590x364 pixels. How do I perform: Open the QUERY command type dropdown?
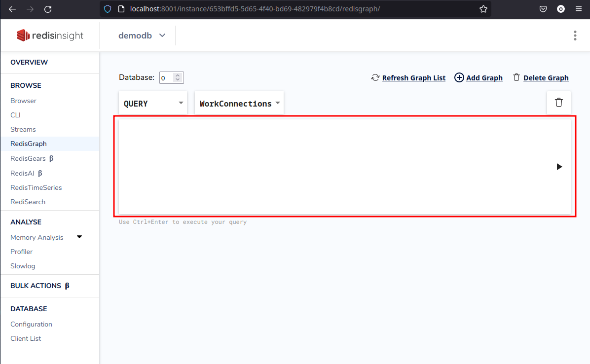(x=153, y=103)
